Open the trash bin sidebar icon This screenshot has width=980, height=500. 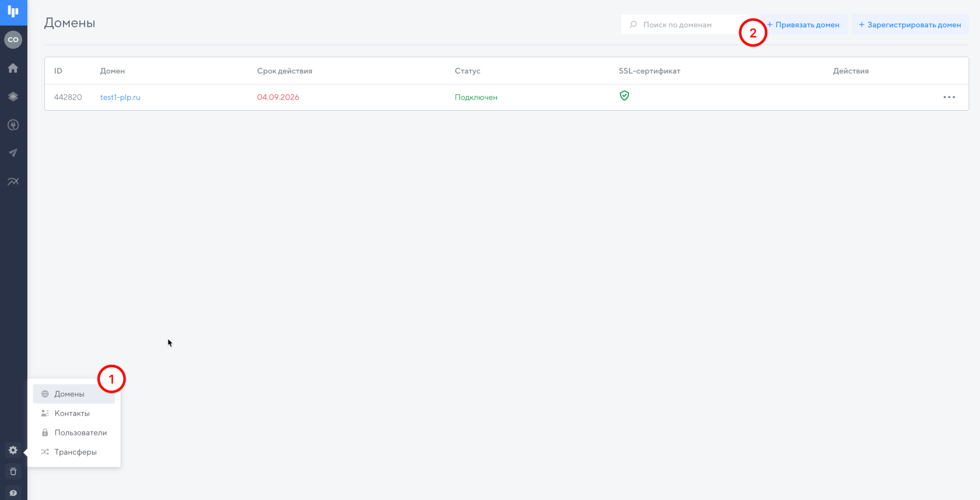pyautogui.click(x=13, y=471)
